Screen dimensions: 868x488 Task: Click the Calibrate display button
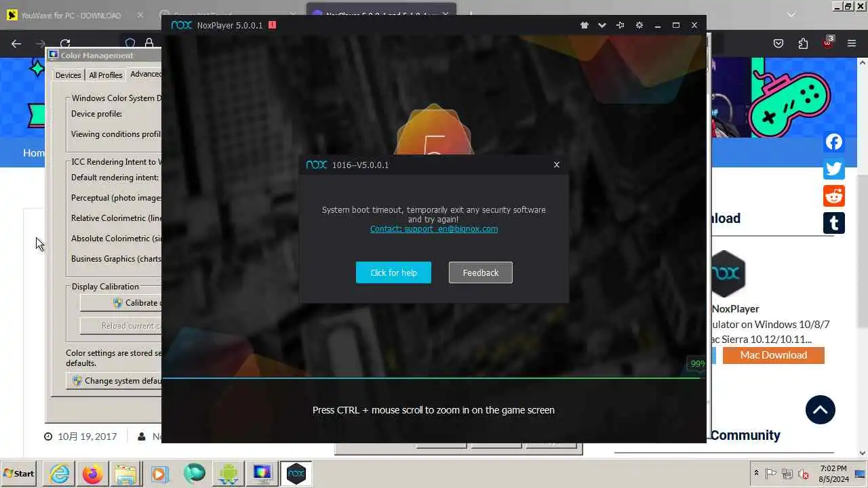[x=121, y=303]
